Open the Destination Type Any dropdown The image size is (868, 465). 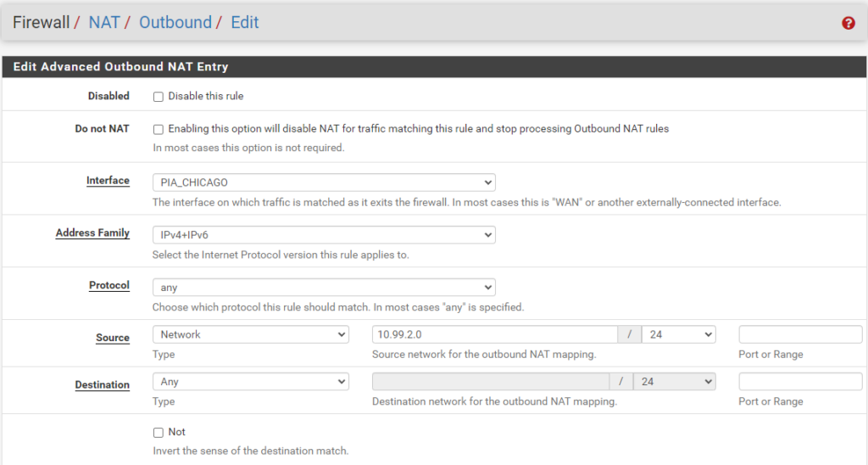pos(251,381)
